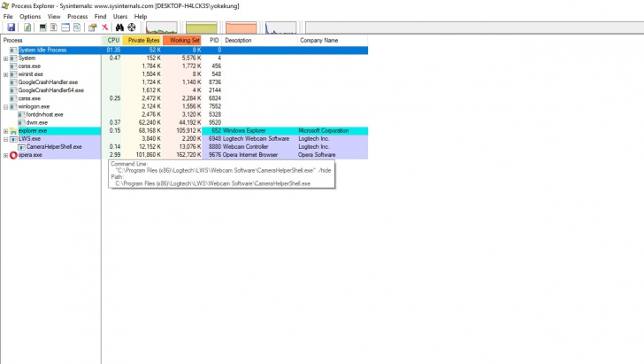The image size is (644, 364).
Task: Click the process icon beside LWS.exe
Action: pos(13,139)
